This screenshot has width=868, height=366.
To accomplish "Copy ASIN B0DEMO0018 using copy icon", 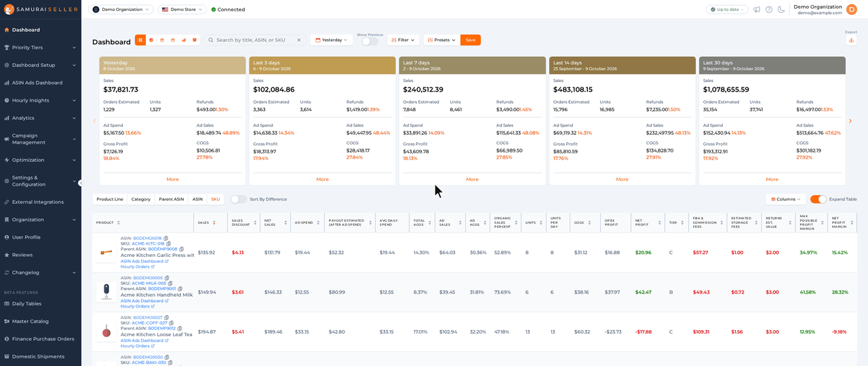I will pyautogui.click(x=166, y=239).
